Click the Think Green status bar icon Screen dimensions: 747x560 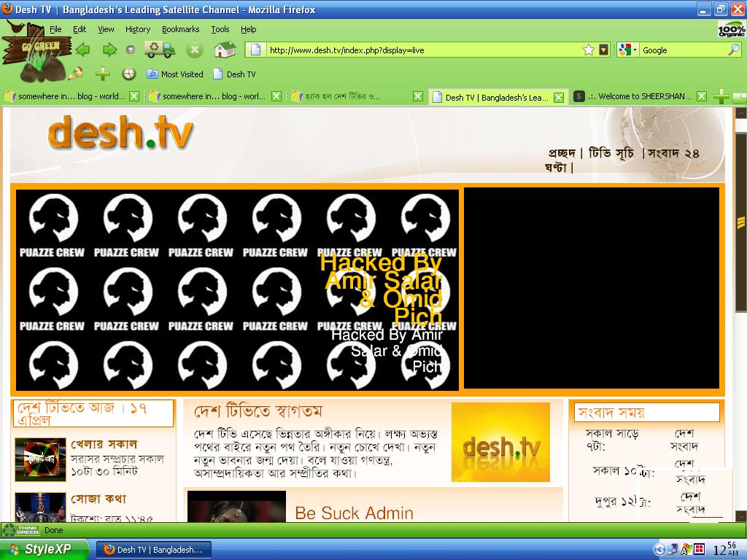click(21, 530)
